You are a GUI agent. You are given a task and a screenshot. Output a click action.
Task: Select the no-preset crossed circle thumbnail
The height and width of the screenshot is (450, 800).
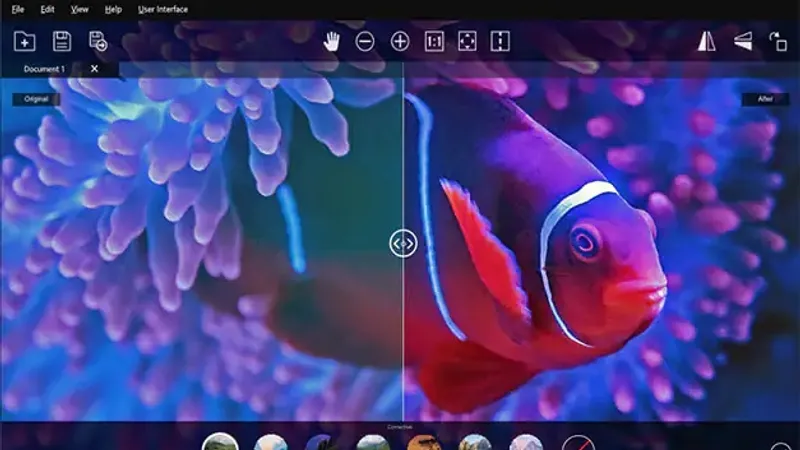tap(577, 444)
